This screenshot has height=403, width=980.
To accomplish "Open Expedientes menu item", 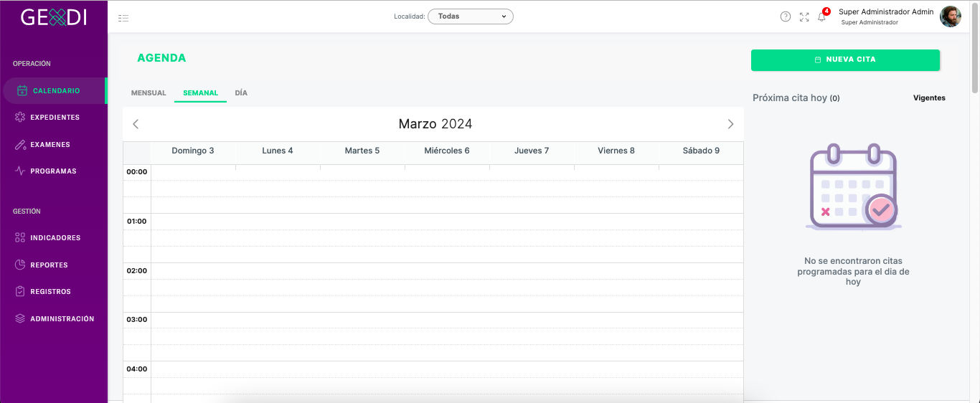I will 54,117.
